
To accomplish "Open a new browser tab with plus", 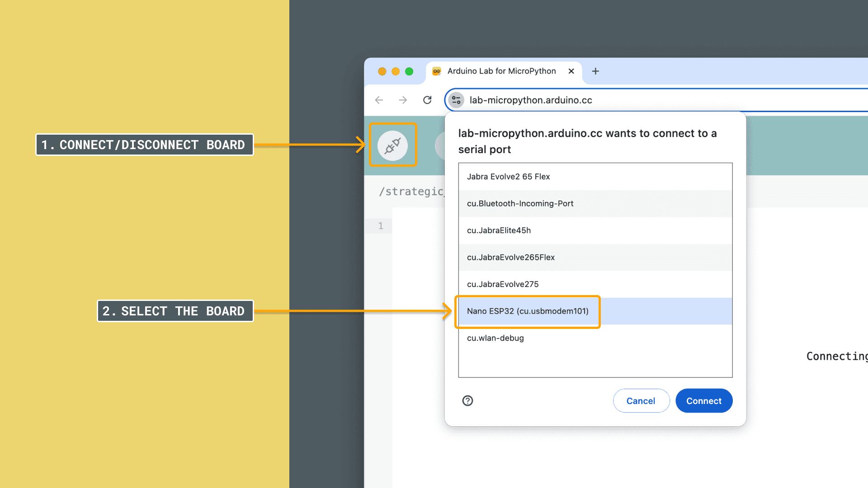I will click(595, 71).
